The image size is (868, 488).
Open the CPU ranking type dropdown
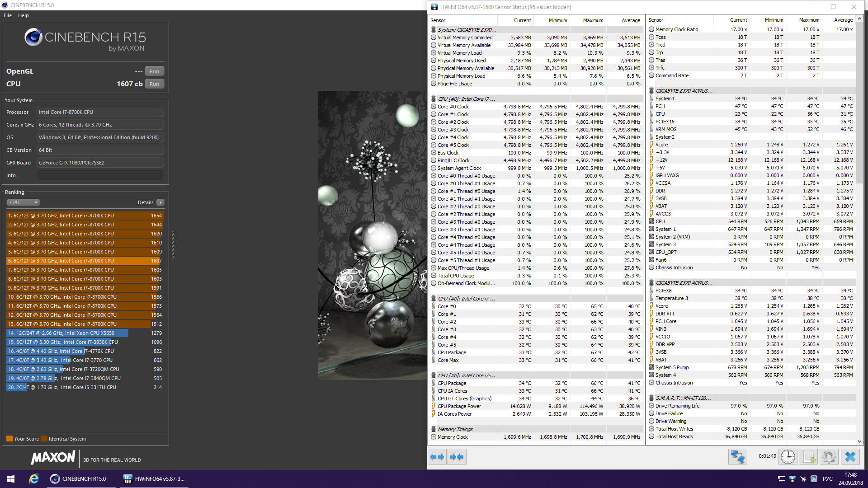coord(23,202)
